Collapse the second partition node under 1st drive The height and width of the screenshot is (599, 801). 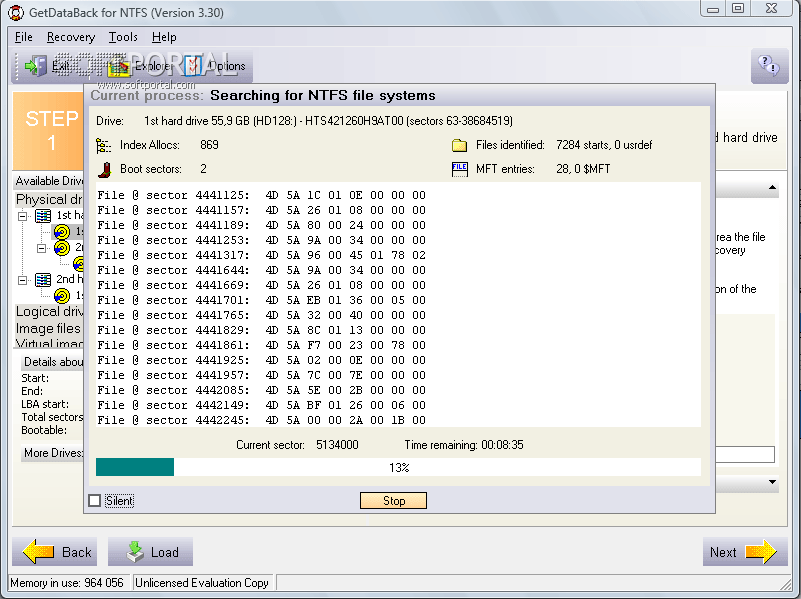[x=42, y=249]
